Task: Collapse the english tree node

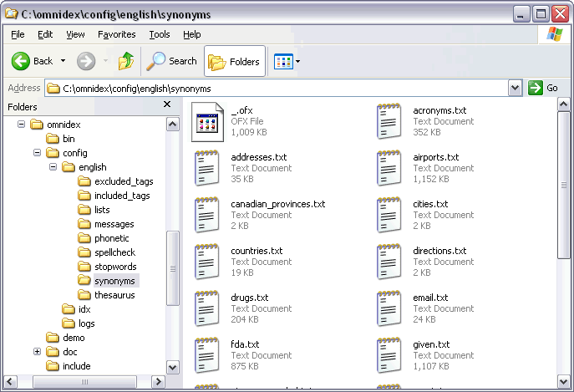Action: click(x=53, y=166)
